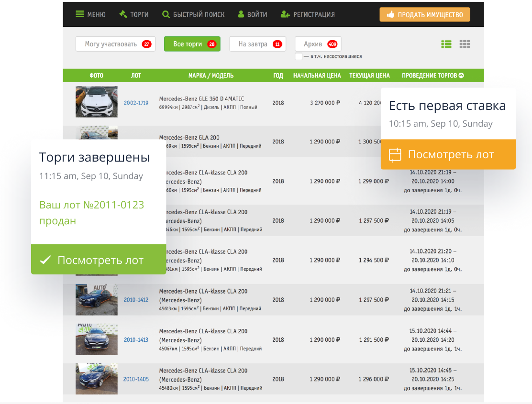This screenshot has width=532, height=404.
Task: Open lot link 2002-1719
Action: (136, 103)
